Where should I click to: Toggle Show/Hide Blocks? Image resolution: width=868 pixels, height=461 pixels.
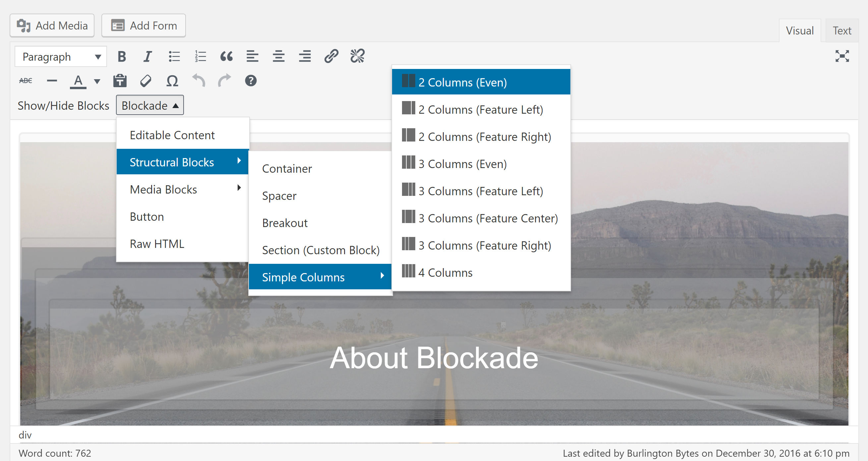pos(63,105)
